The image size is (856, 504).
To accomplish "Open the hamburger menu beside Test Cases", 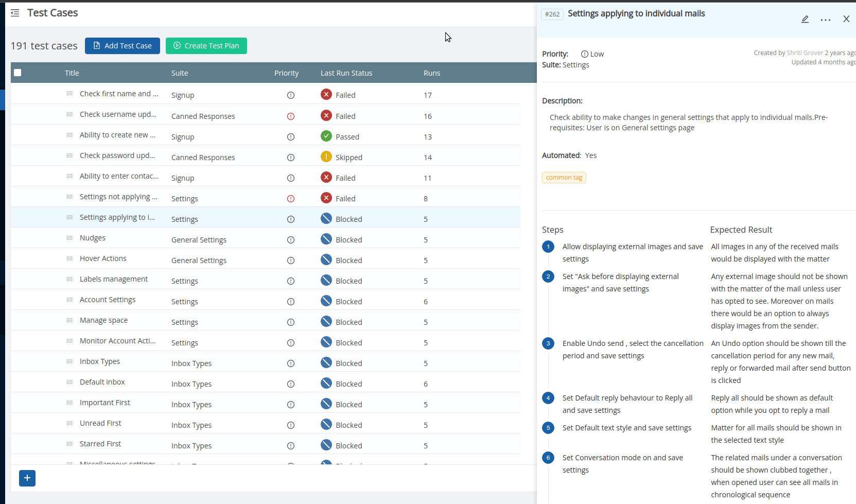I will [x=15, y=13].
